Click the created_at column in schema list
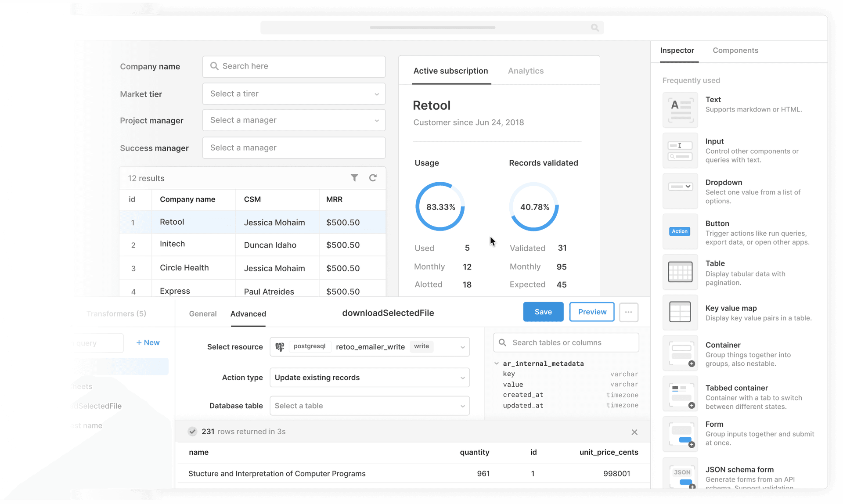Image resolution: width=843 pixels, height=504 pixels. pos(523,395)
